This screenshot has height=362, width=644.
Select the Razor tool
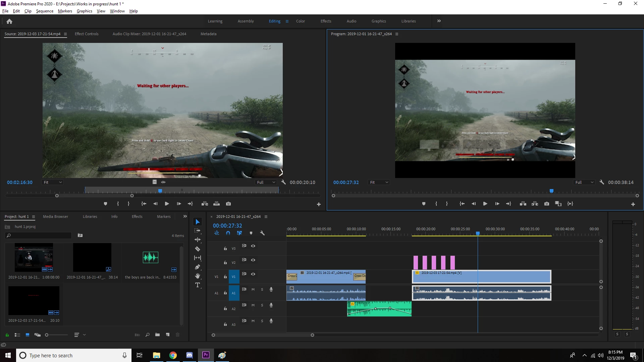(x=198, y=249)
